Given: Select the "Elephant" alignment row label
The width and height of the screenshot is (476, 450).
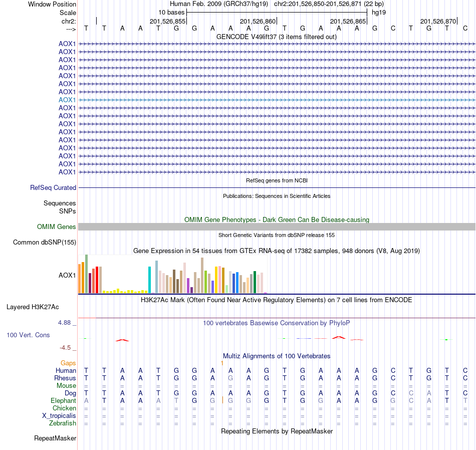Looking at the screenshot, I should click(x=63, y=401).
